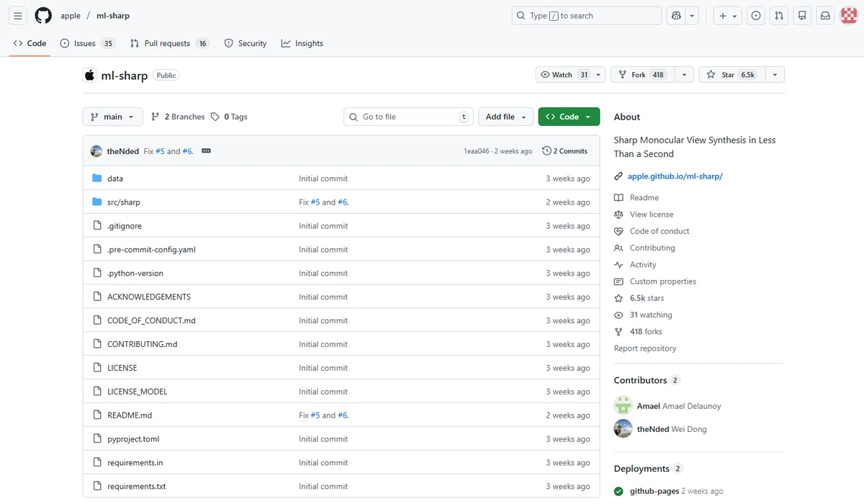Click the star icon next to 6.5k stars

point(618,298)
